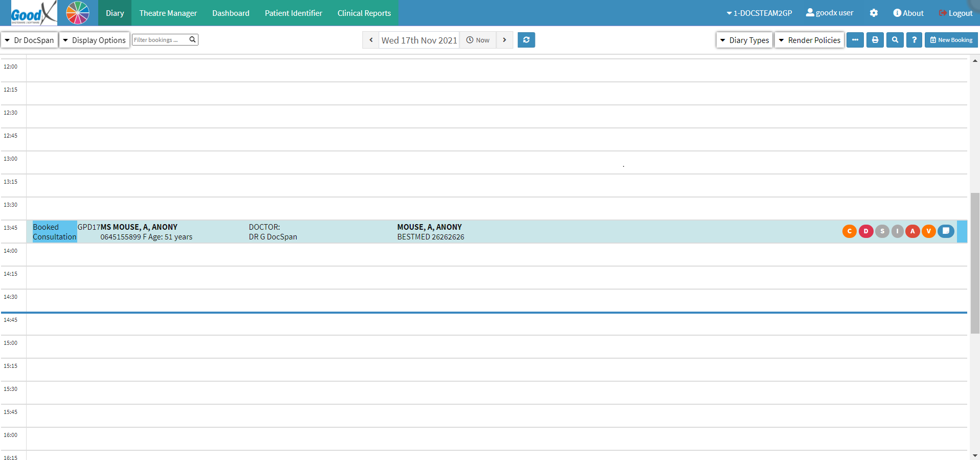Open the search magnifier button in toolbar

(x=895, y=40)
